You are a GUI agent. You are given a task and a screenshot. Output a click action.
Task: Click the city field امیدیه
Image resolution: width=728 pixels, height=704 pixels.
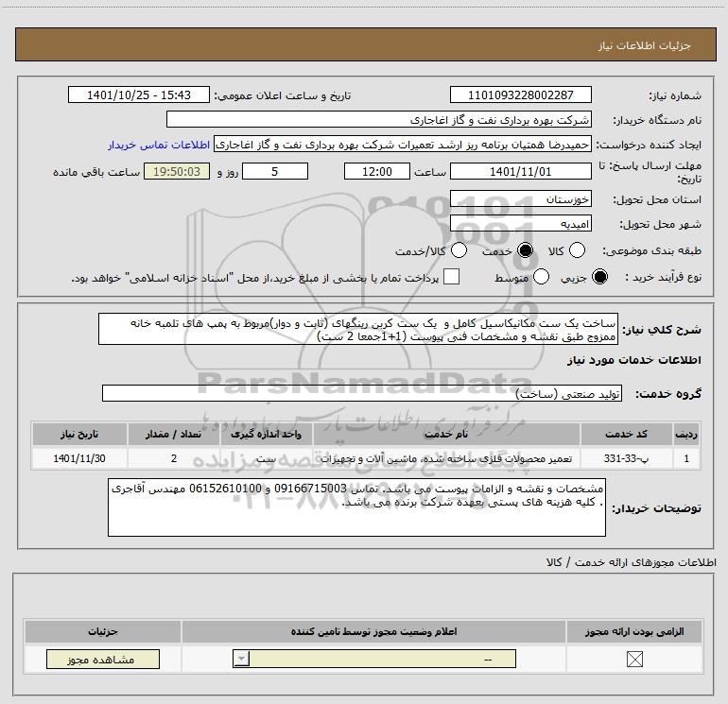(x=520, y=224)
